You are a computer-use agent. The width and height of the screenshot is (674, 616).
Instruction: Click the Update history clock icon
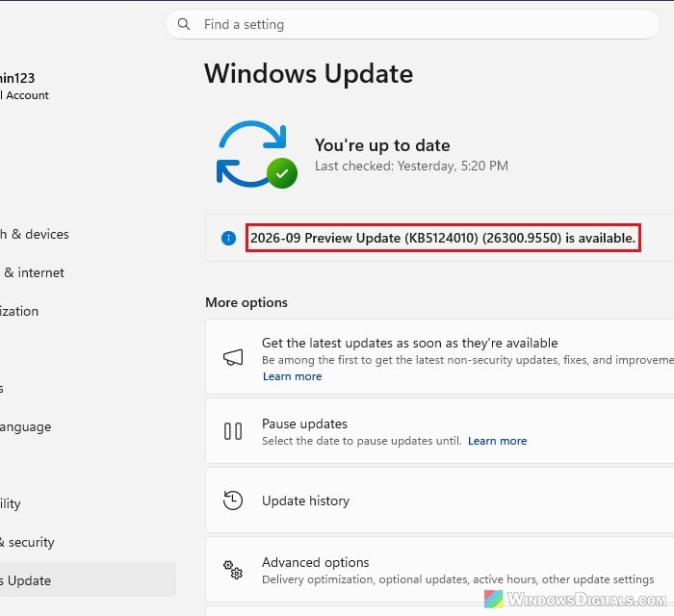tap(233, 500)
